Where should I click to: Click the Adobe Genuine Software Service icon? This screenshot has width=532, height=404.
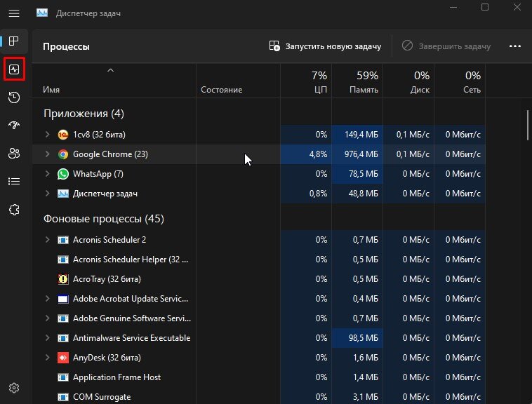click(x=62, y=318)
